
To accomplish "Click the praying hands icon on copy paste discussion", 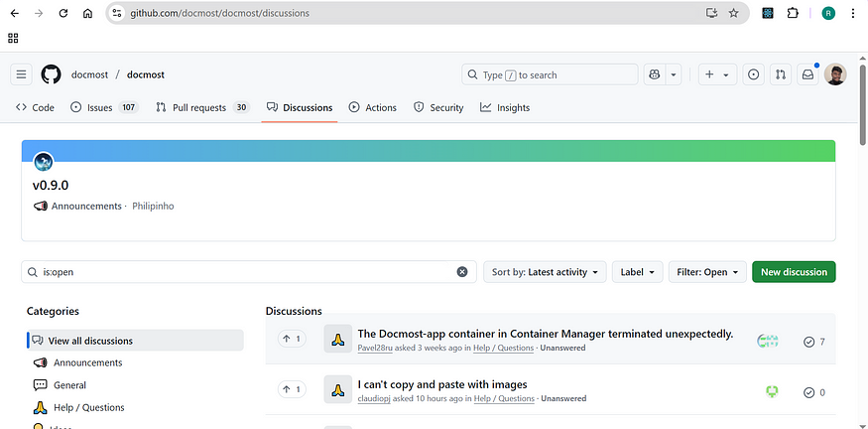I will tap(337, 389).
